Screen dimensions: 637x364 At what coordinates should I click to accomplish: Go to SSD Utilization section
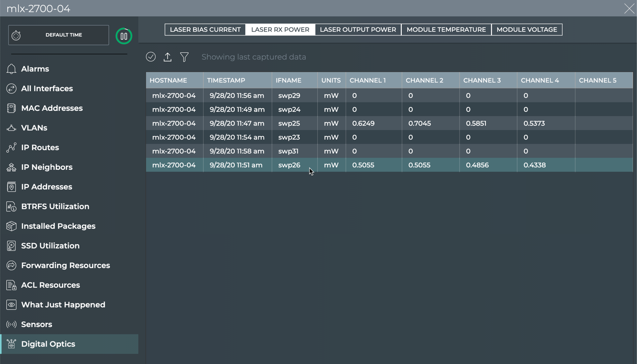pos(50,246)
